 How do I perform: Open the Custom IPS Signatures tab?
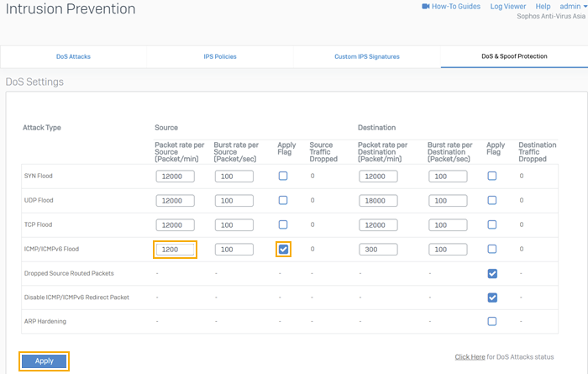click(x=366, y=57)
